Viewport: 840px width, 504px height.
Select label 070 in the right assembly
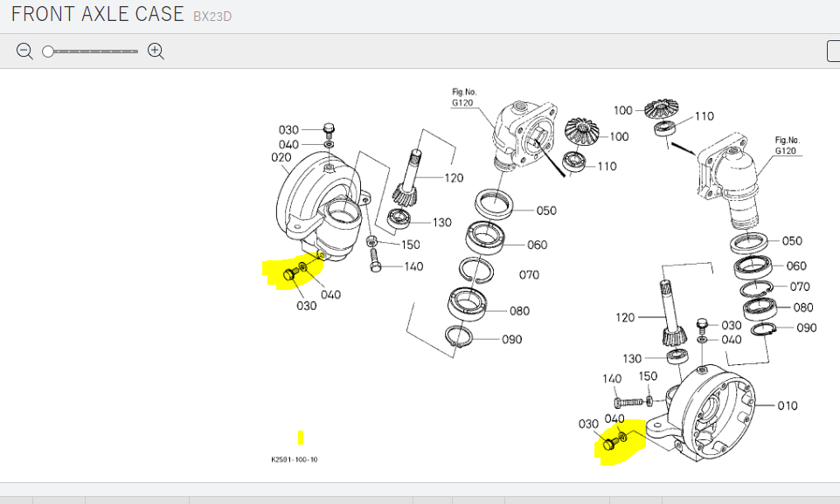[799, 287]
